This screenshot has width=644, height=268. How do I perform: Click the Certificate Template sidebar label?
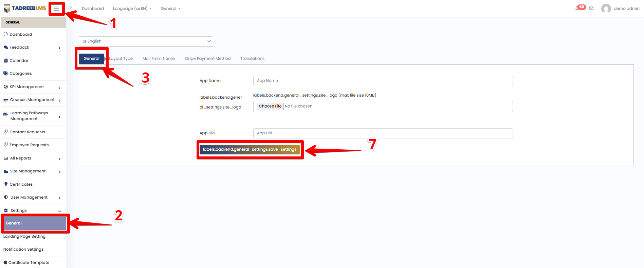pos(29,263)
